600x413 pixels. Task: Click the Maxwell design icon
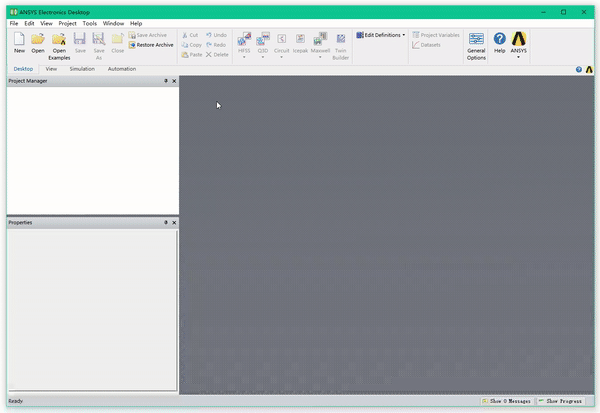pyautogui.click(x=320, y=39)
